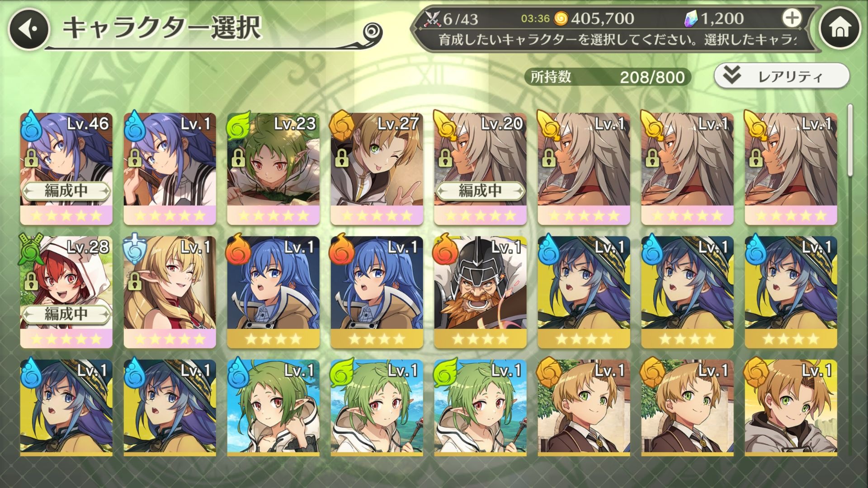The image size is (868, 488).
Task: Select the Lv.27 winking blond boy card
Action: click(377, 169)
